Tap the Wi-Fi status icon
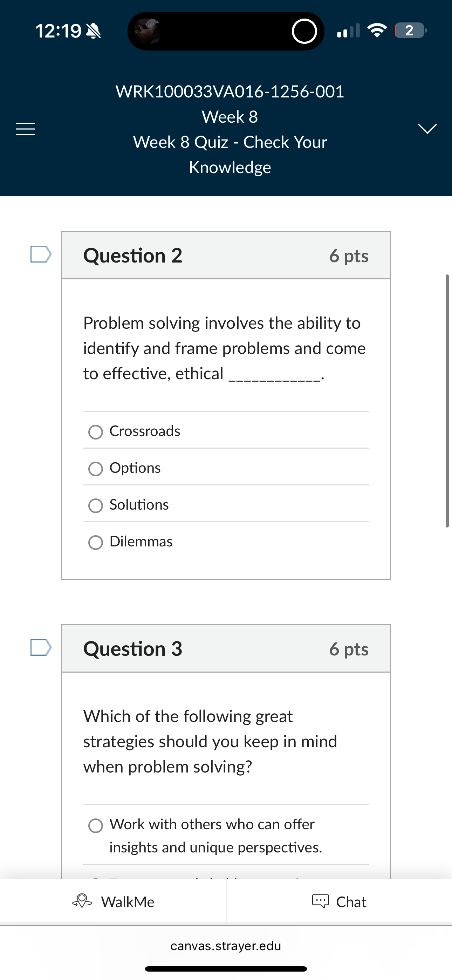This screenshot has width=452, height=980. [377, 30]
